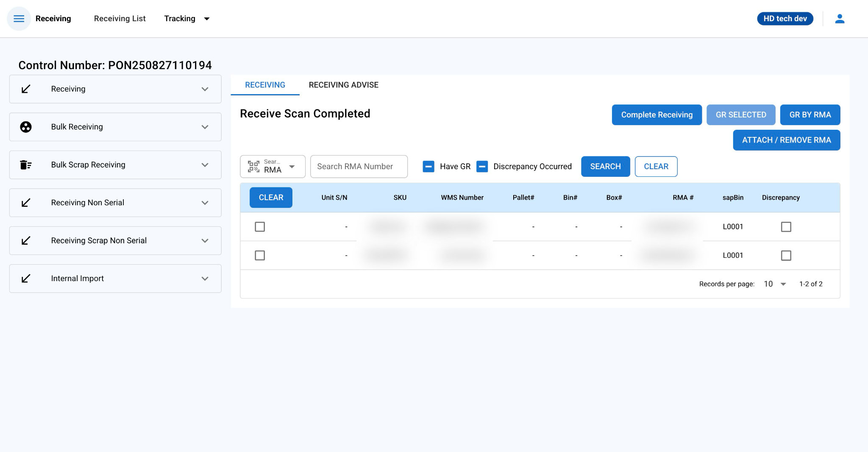The width and height of the screenshot is (868, 452).
Task: Select the first table row checkbox
Action: click(260, 227)
